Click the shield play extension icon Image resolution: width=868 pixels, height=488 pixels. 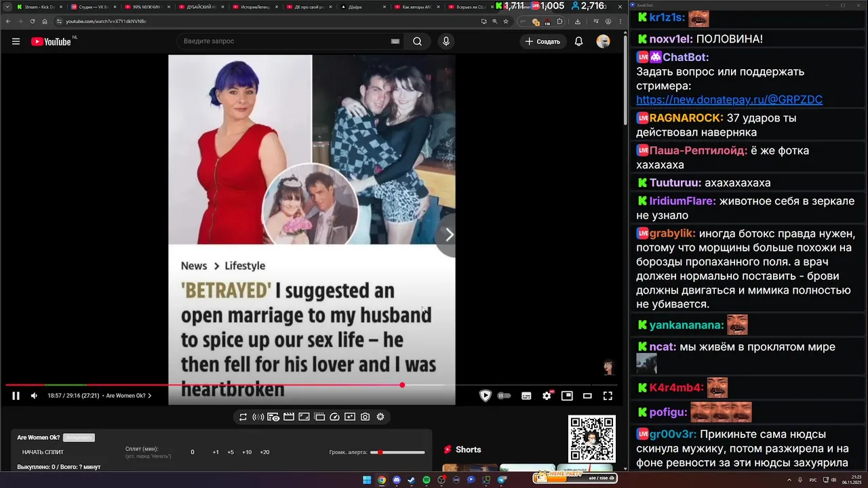click(485, 396)
